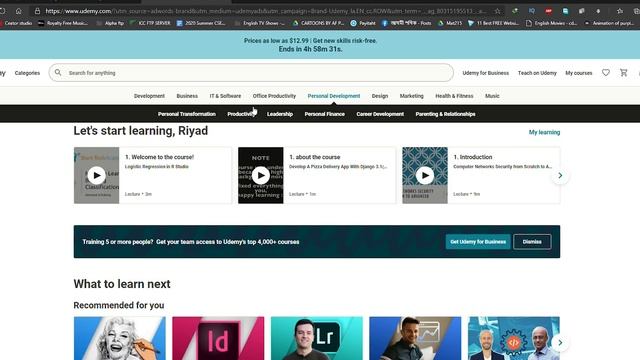This screenshot has width=640, height=360.
Task: Open Logistic Regression in R Studio course title
Action: [x=157, y=167]
